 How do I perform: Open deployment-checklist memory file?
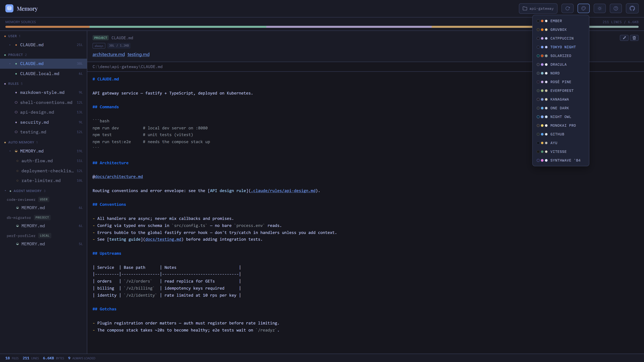point(43,171)
